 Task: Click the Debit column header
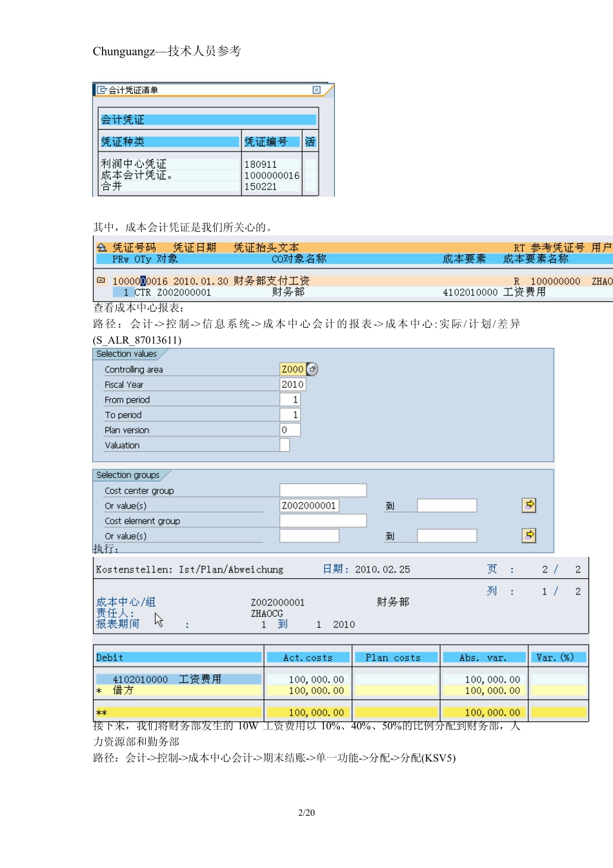[x=178, y=658]
